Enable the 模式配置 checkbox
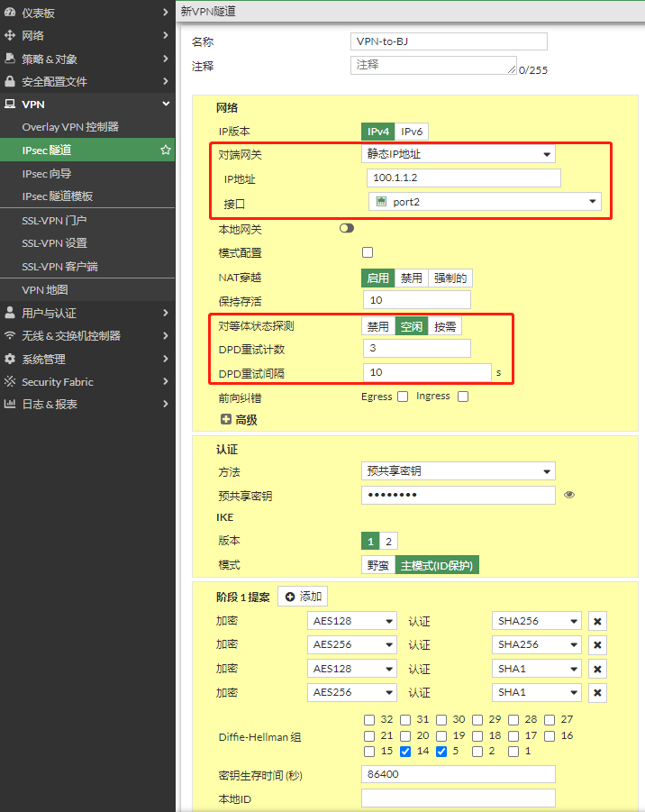 point(368,252)
